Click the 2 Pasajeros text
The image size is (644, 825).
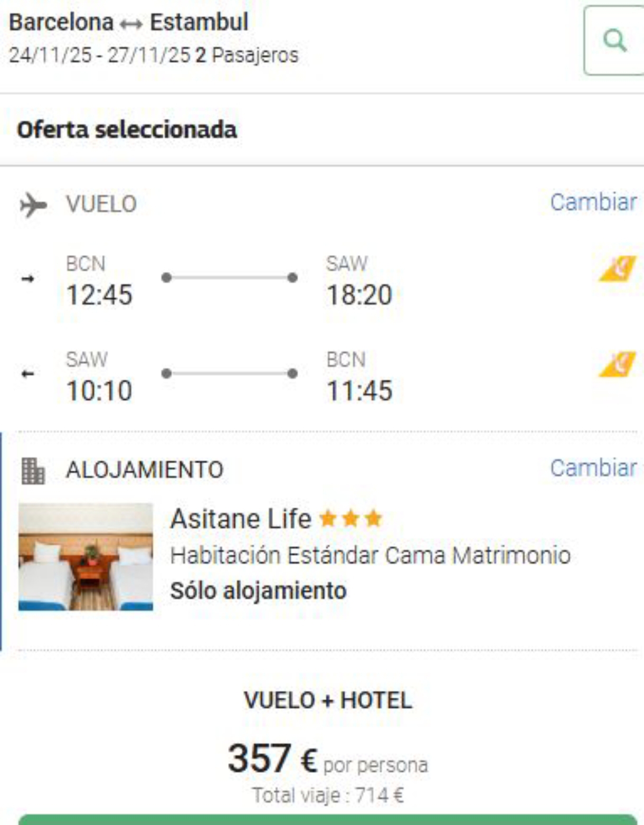247,55
